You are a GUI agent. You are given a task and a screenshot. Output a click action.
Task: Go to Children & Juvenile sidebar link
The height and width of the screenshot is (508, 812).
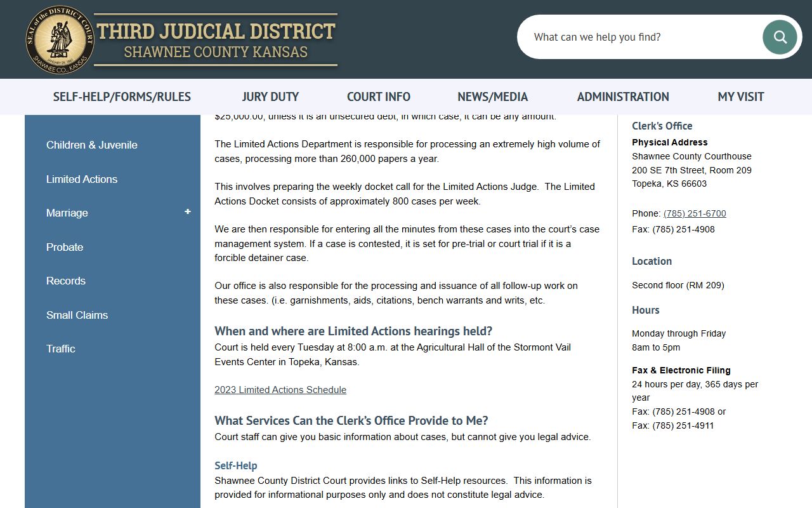pos(92,145)
